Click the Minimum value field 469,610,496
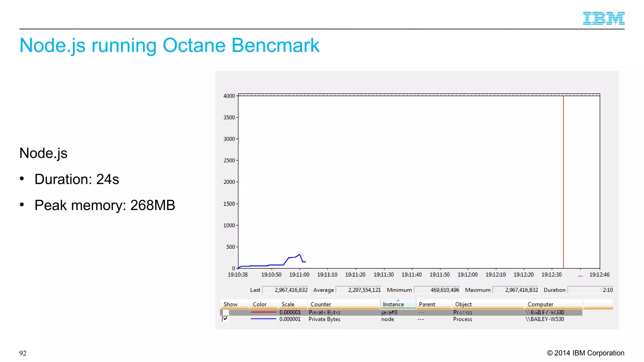Image resolution: width=644 pixels, height=362 pixels. (437, 290)
